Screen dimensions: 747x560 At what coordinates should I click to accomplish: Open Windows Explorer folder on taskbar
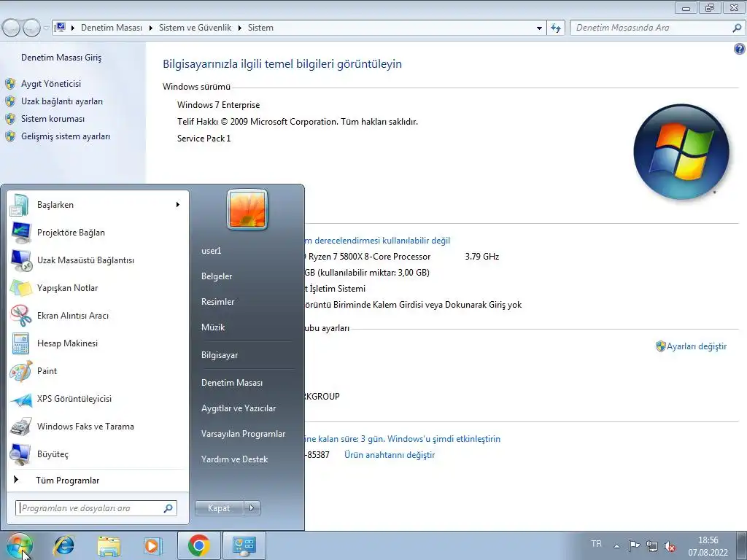pyautogui.click(x=109, y=545)
